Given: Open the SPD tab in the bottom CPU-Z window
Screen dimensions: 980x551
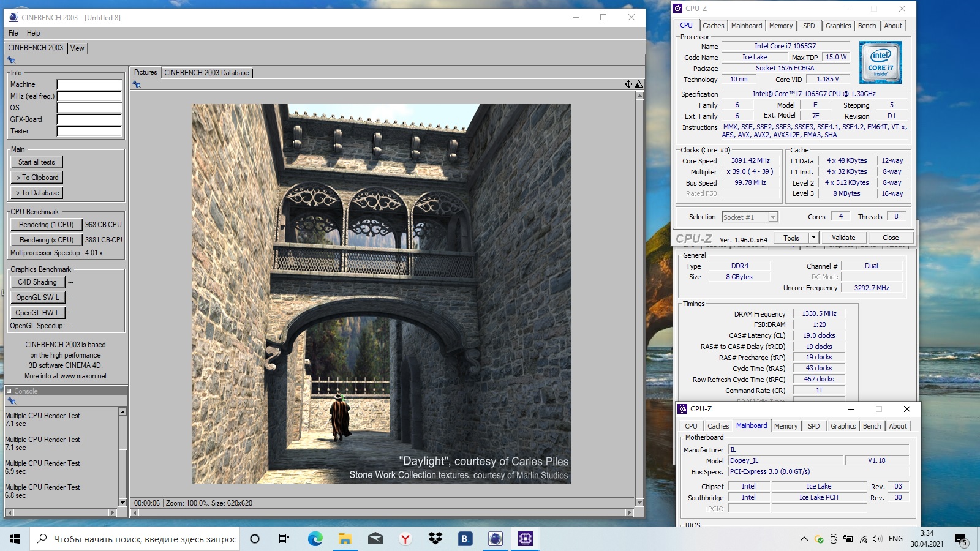Looking at the screenshot, I should (x=814, y=426).
